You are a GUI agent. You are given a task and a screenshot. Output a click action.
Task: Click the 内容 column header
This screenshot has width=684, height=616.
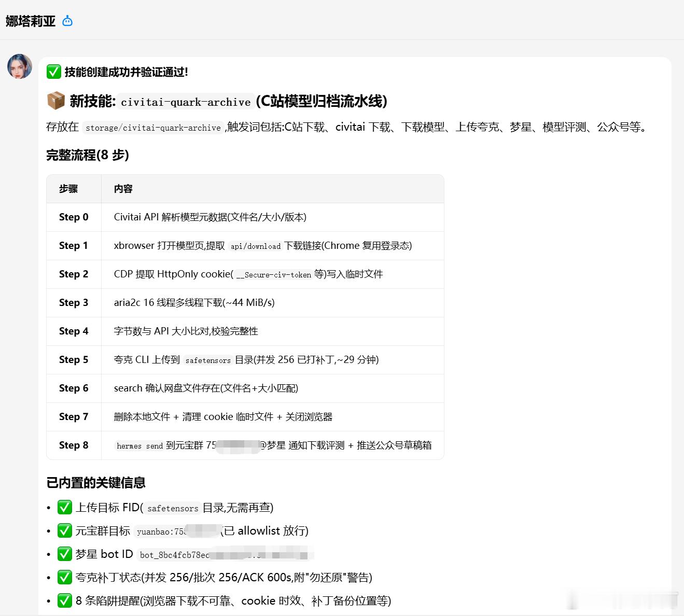tap(123, 189)
